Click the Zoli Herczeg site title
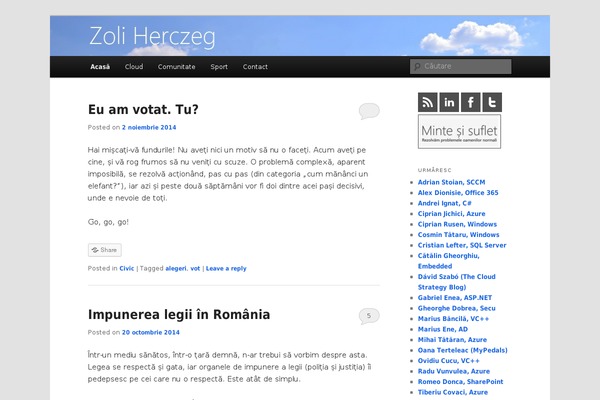 (152, 36)
